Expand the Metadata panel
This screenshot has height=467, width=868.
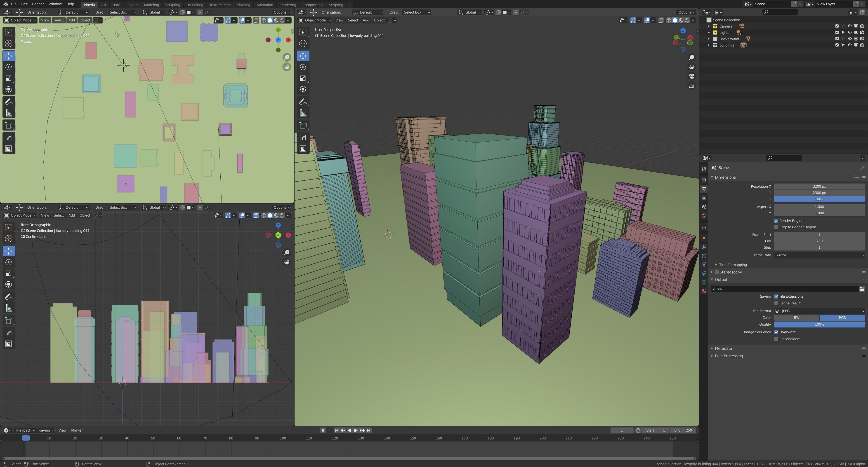pos(723,348)
